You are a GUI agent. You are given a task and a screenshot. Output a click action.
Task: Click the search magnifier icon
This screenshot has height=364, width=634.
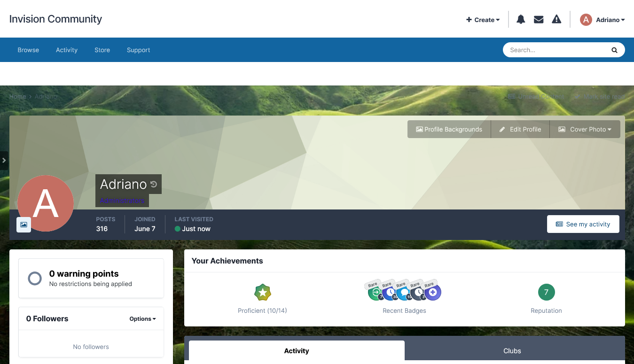tap(614, 50)
